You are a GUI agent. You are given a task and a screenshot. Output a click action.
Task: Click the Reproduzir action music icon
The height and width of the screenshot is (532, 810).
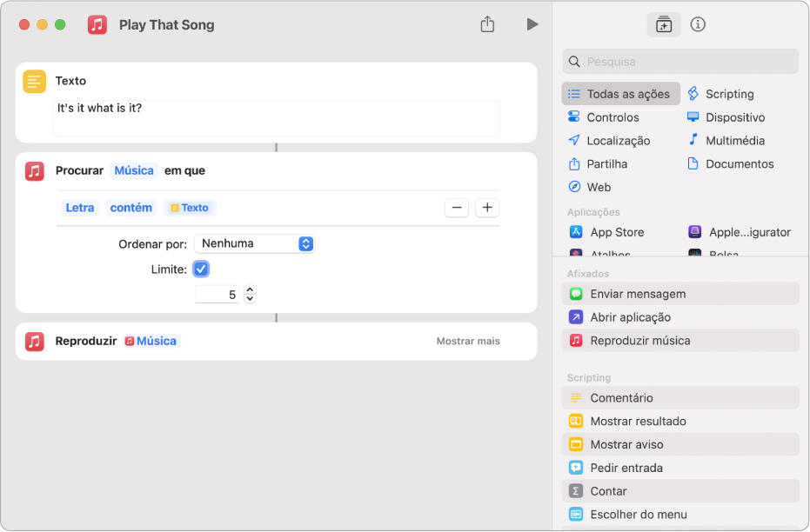pos(35,341)
